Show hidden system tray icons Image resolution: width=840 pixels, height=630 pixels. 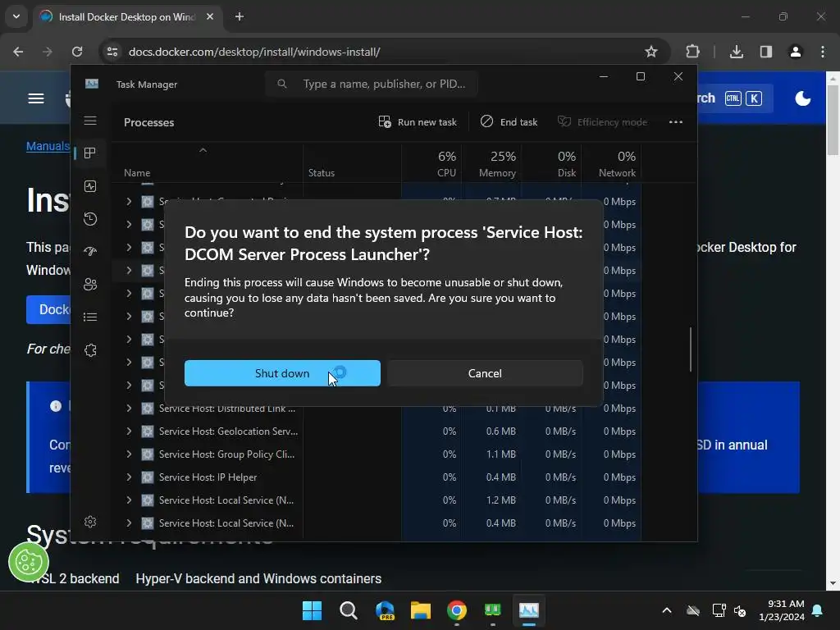point(667,610)
